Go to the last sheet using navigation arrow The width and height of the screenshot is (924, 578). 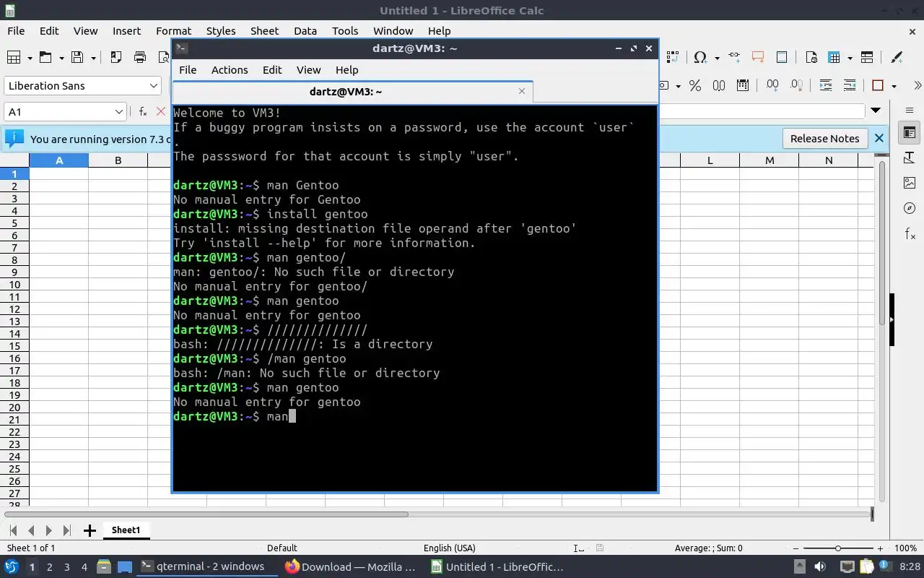[66, 530]
